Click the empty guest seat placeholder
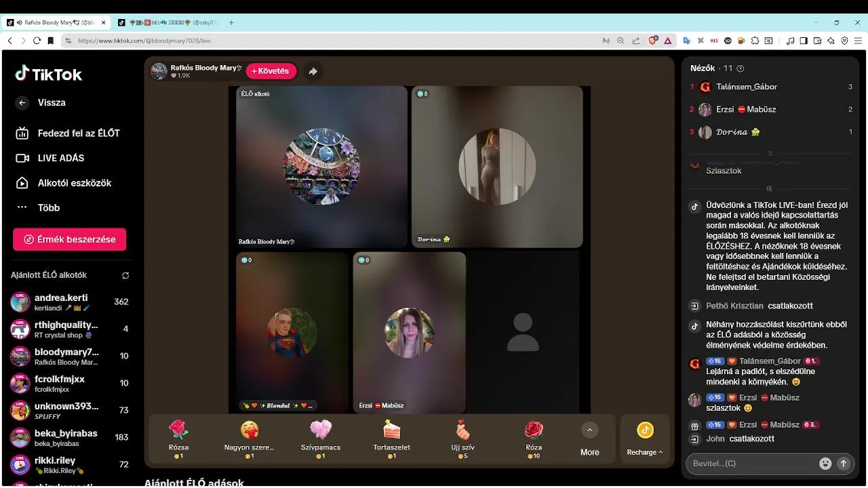The width and height of the screenshot is (868, 488). coord(523,332)
